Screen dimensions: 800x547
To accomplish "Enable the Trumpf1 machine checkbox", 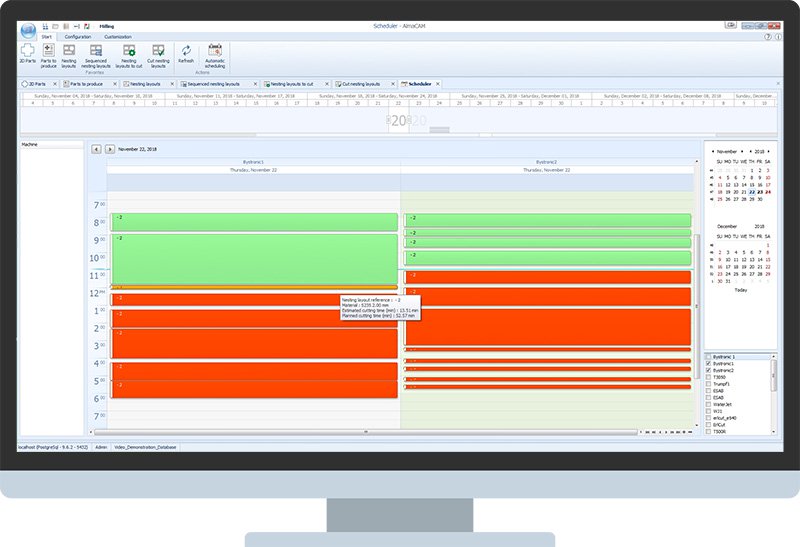I will (710, 384).
